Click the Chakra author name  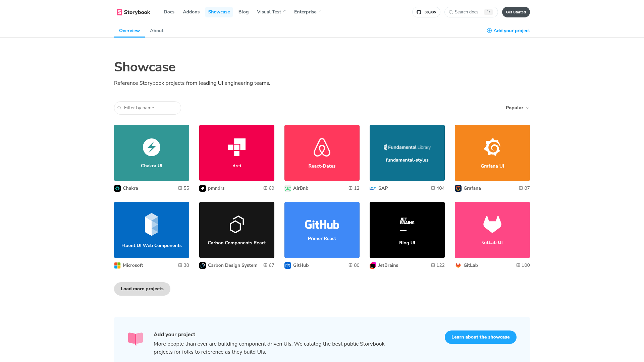[130, 188]
